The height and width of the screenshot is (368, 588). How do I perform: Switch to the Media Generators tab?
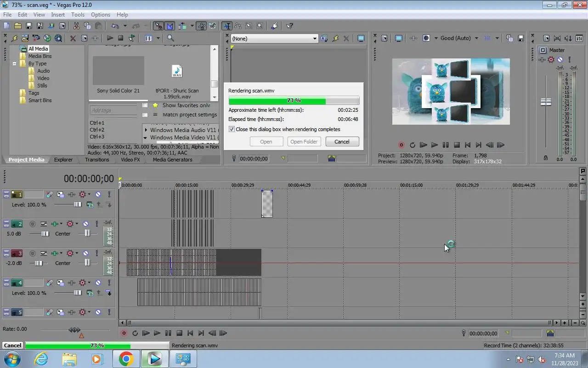(x=173, y=160)
